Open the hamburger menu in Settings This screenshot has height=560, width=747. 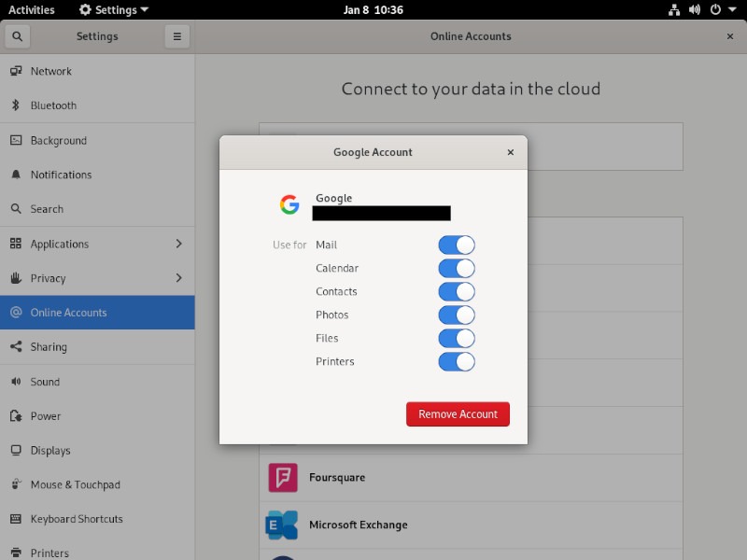176,35
